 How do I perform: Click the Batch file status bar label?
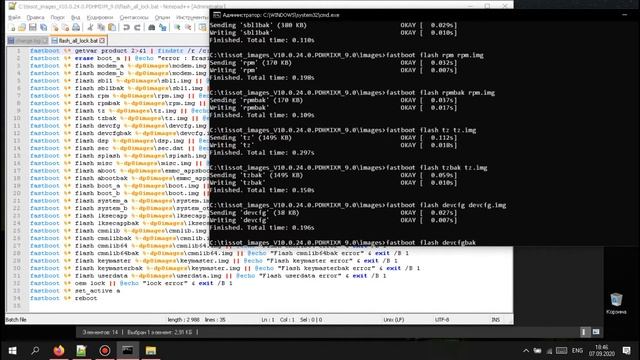click(16, 320)
